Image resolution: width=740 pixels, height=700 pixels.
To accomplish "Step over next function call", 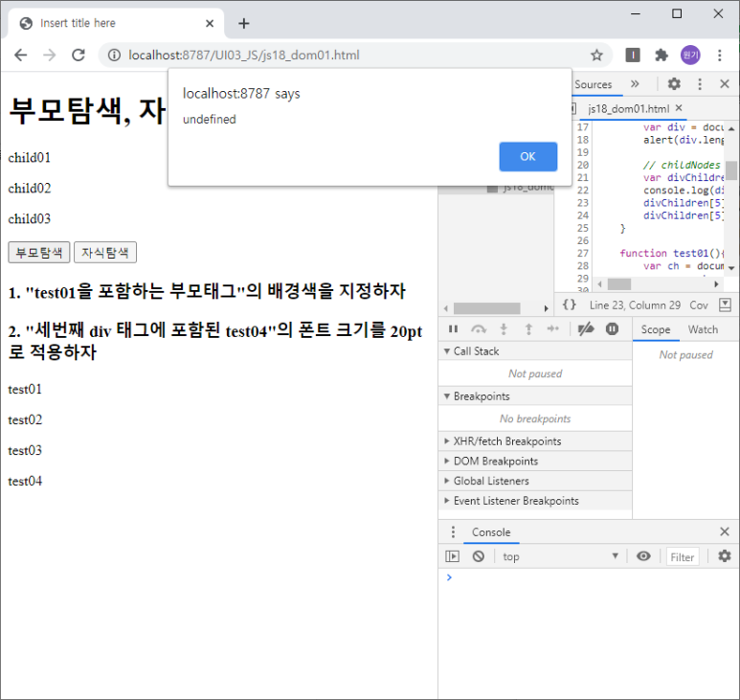I will 479,329.
